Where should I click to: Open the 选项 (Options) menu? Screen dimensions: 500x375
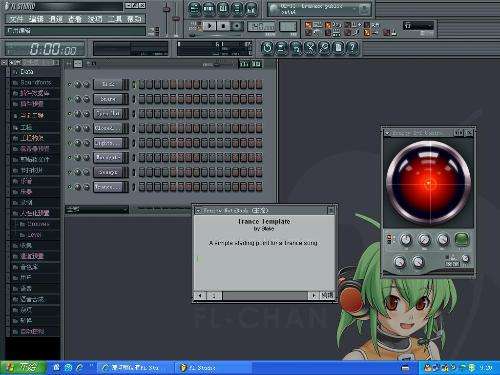[95, 19]
